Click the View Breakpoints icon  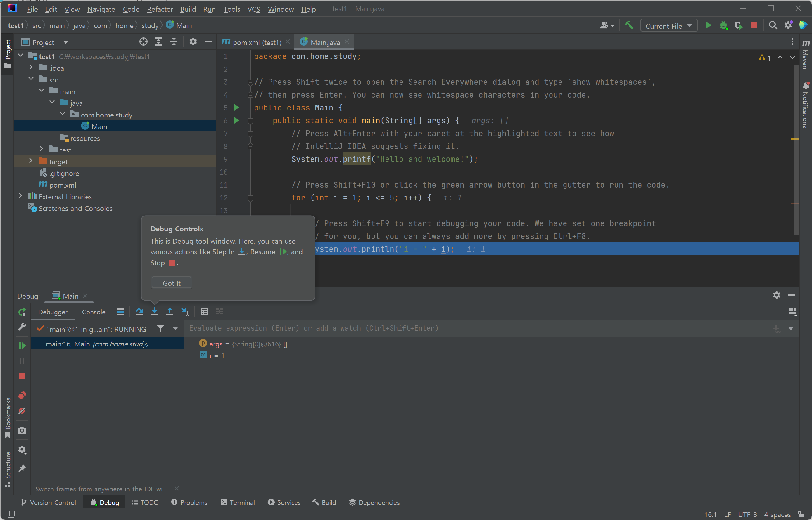(22, 395)
